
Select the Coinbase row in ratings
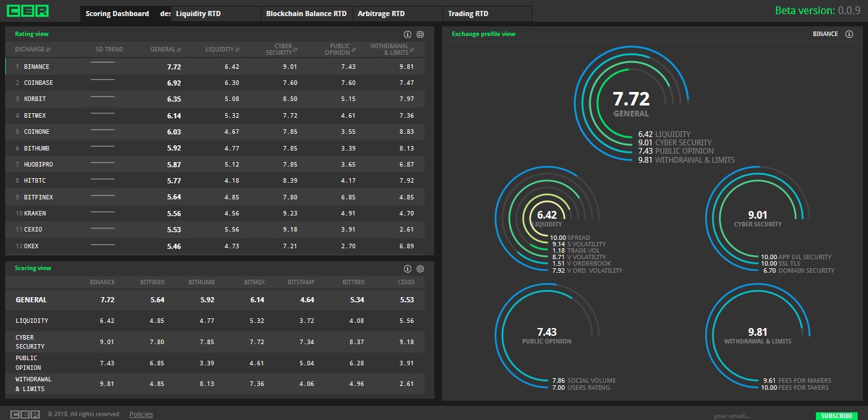39,83
